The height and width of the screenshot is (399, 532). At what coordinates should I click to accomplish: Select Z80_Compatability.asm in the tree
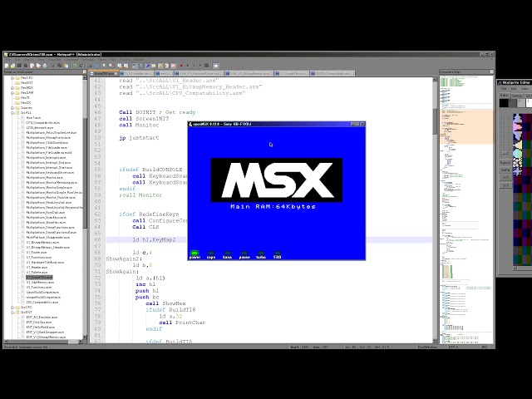coord(42,302)
